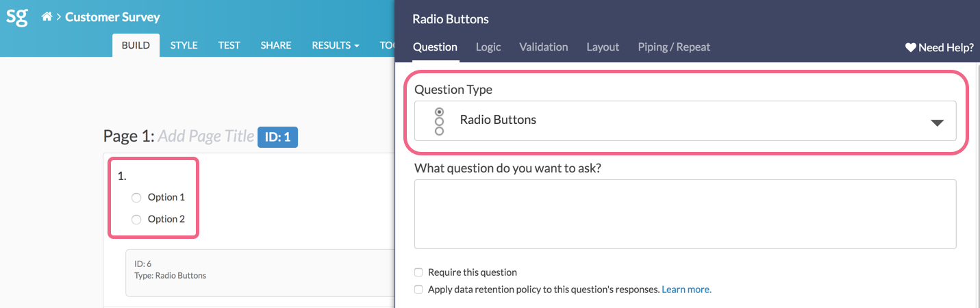Enable Require this question checkbox

tap(418, 272)
